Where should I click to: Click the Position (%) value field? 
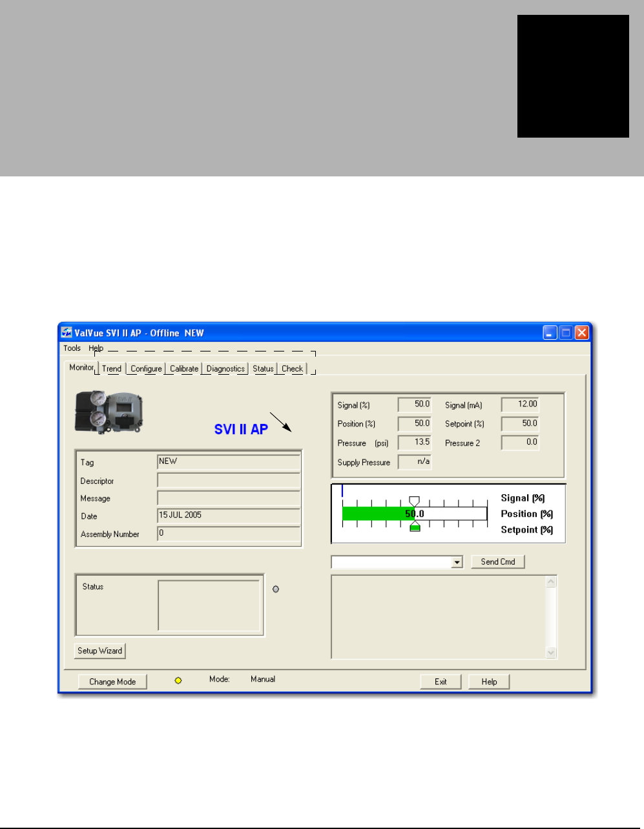click(x=414, y=424)
